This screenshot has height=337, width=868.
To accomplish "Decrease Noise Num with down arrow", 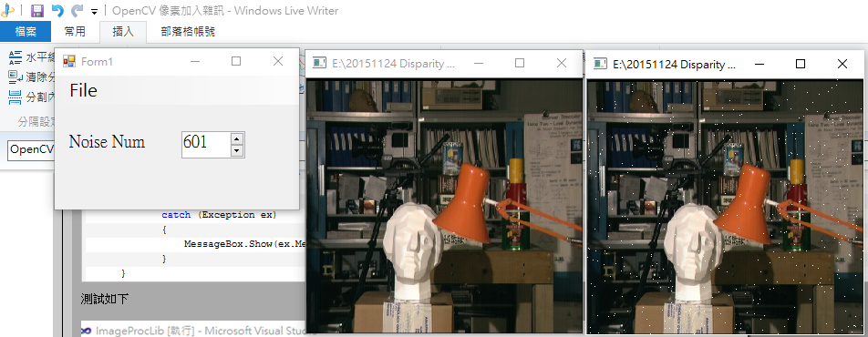I will tap(237, 150).
